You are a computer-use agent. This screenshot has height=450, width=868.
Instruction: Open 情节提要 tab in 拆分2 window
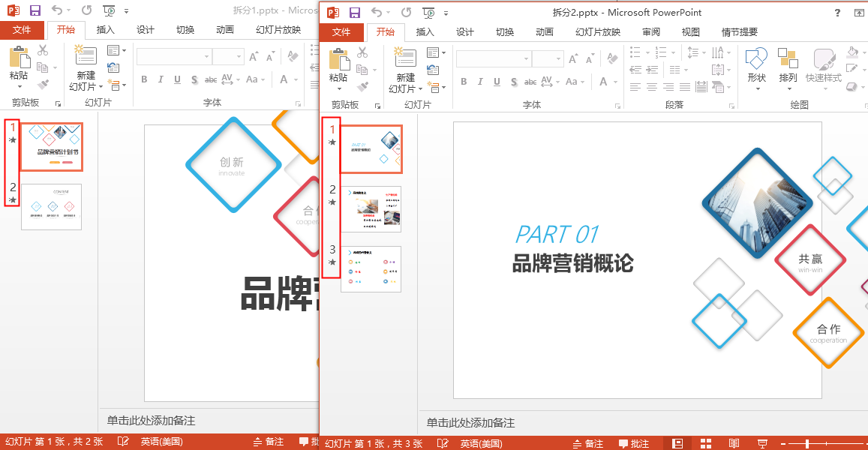click(740, 32)
